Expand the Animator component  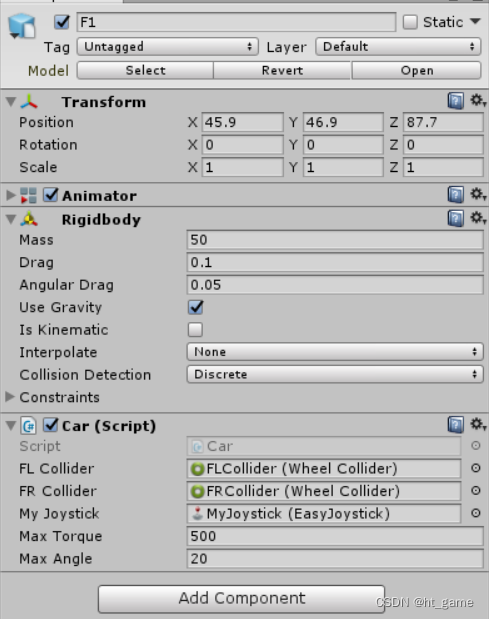click(x=11, y=195)
